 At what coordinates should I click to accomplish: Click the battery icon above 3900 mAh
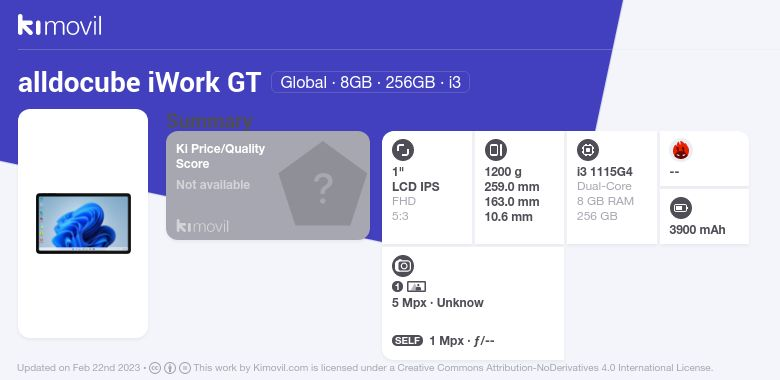click(681, 208)
